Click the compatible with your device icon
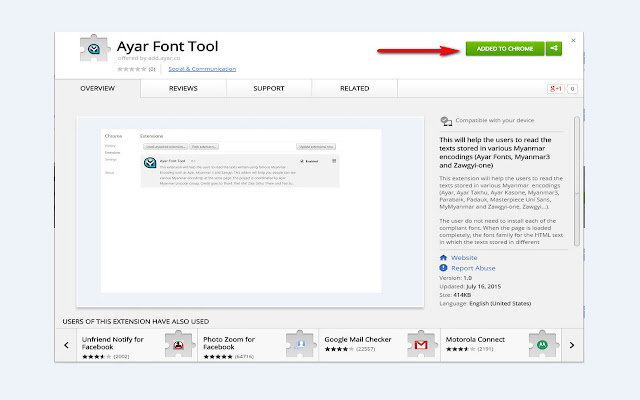640x400 pixels. [x=446, y=121]
